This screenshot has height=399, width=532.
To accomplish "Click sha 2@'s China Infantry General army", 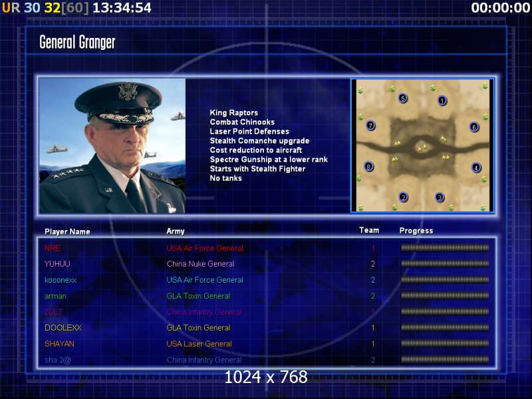I will [204, 360].
